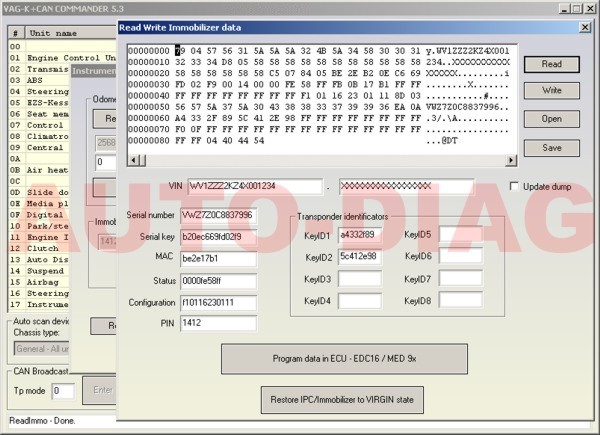Select 10 Park/steer unit row
600x435 pixels.
[x=39, y=226]
